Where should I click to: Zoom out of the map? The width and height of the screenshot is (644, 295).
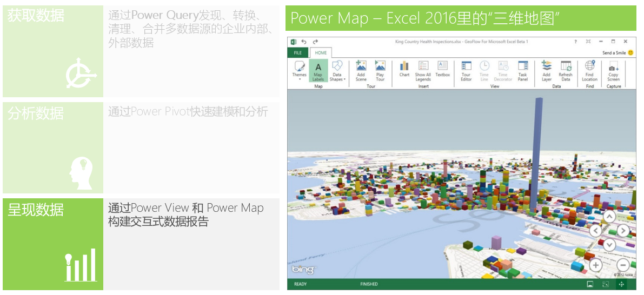tap(623, 265)
